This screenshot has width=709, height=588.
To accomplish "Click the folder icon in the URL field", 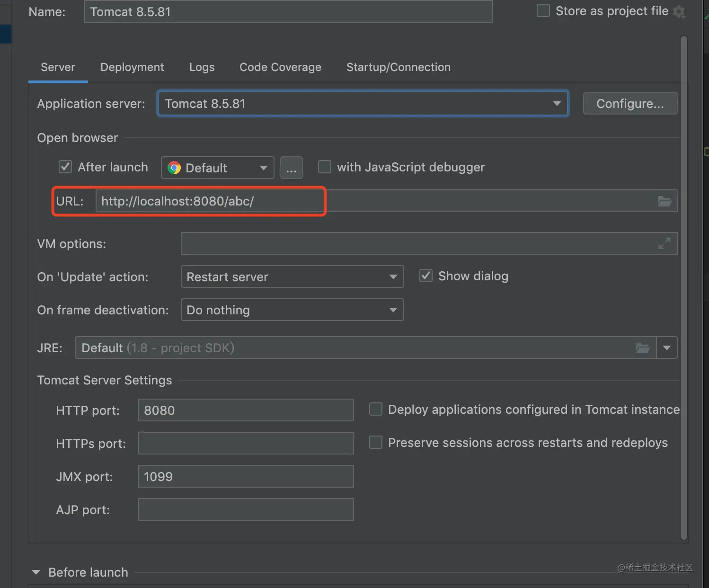I will click(665, 201).
